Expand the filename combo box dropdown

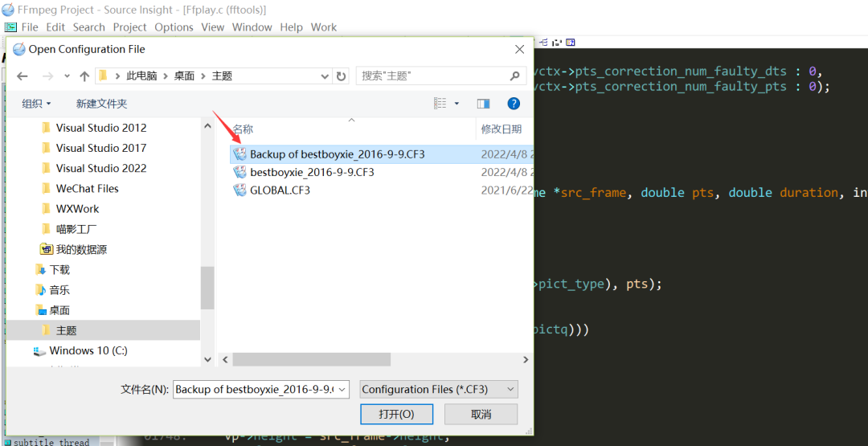[x=342, y=390]
